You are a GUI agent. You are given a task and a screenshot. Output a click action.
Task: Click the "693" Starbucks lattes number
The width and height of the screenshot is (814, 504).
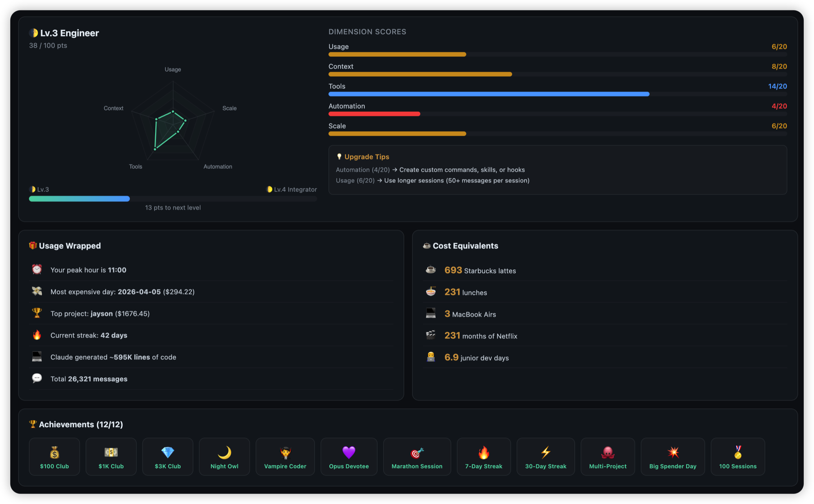[453, 270]
